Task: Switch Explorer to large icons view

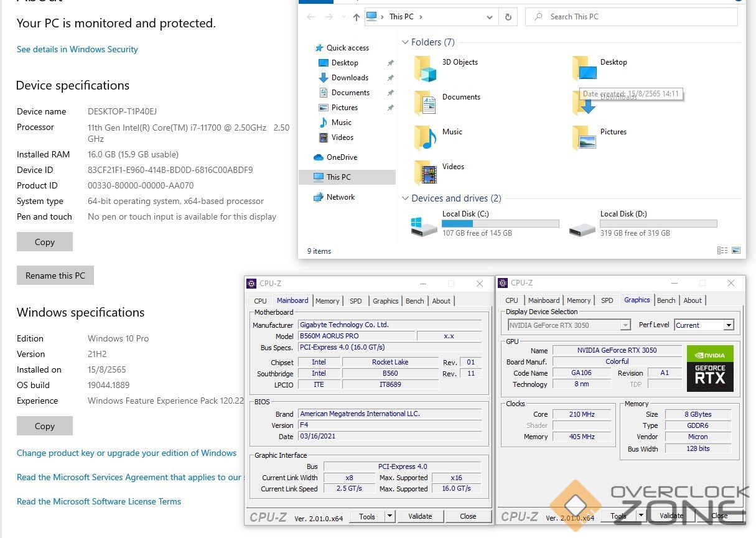Action: point(736,251)
